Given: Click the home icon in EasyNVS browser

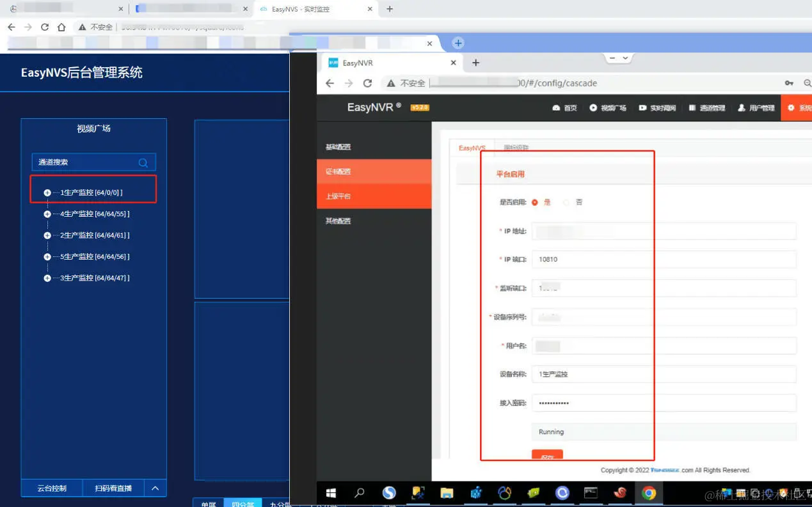Looking at the screenshot, I should coord(61,27).
